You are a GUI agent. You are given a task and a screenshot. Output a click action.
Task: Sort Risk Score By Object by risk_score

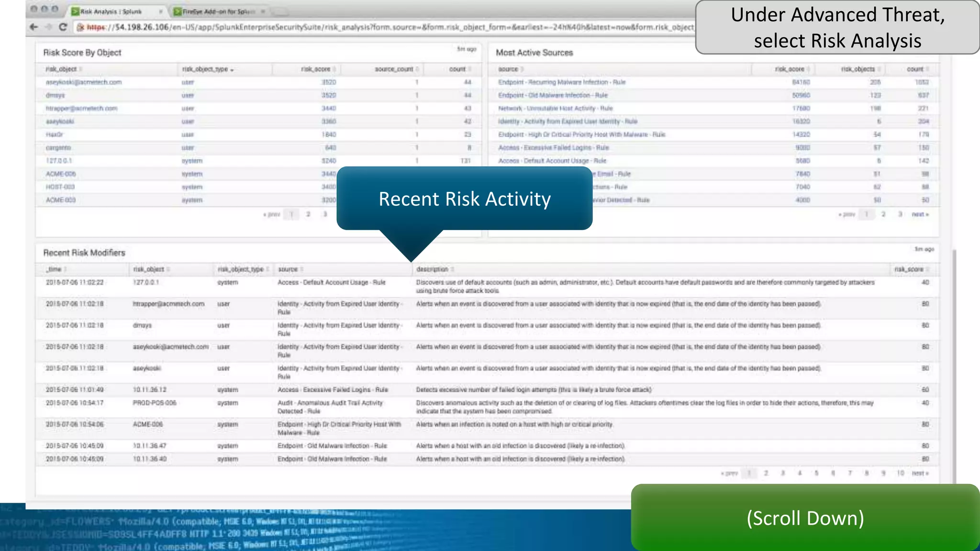(318, 69)
